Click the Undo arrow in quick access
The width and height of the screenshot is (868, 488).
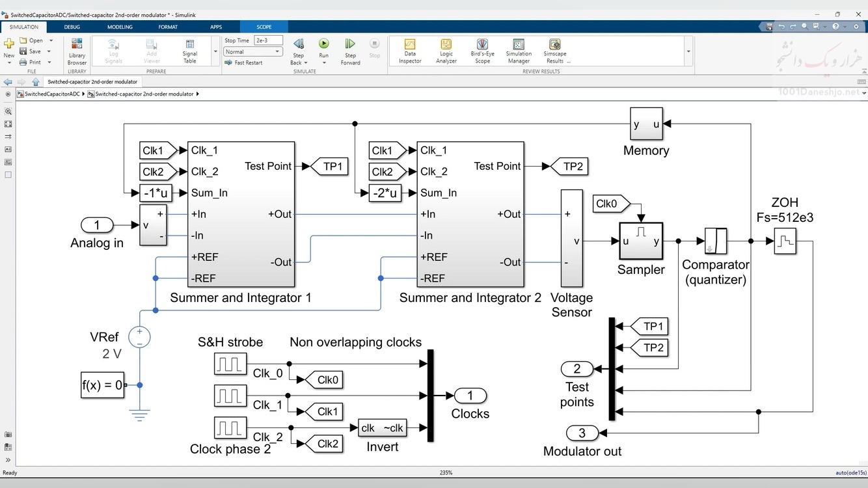click(782, 27)
